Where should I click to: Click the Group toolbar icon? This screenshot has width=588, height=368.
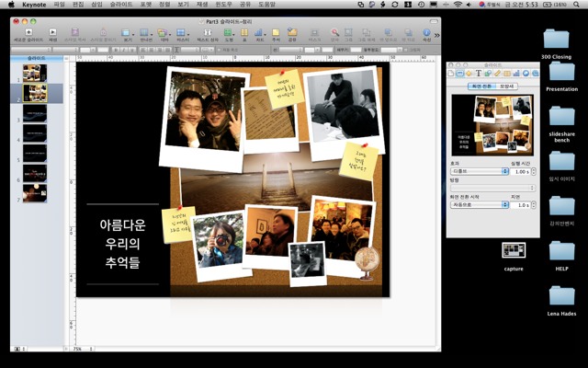coord(349,32)
